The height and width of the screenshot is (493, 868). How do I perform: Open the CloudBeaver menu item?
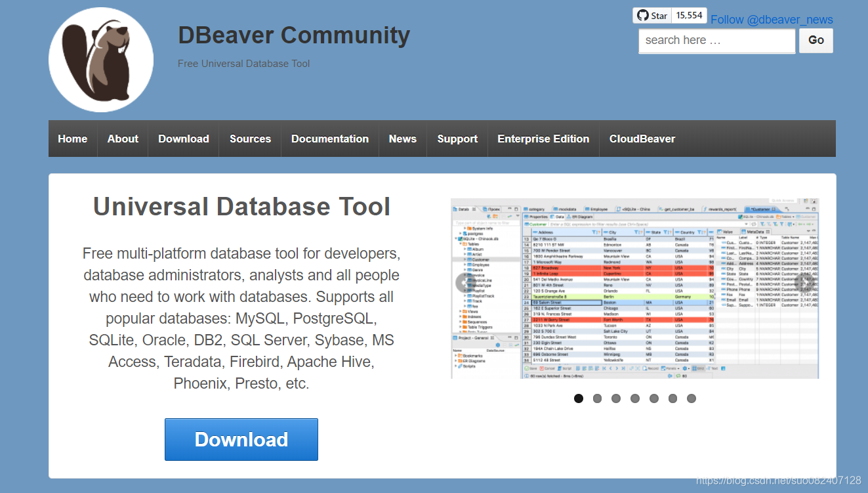point(642,139)
